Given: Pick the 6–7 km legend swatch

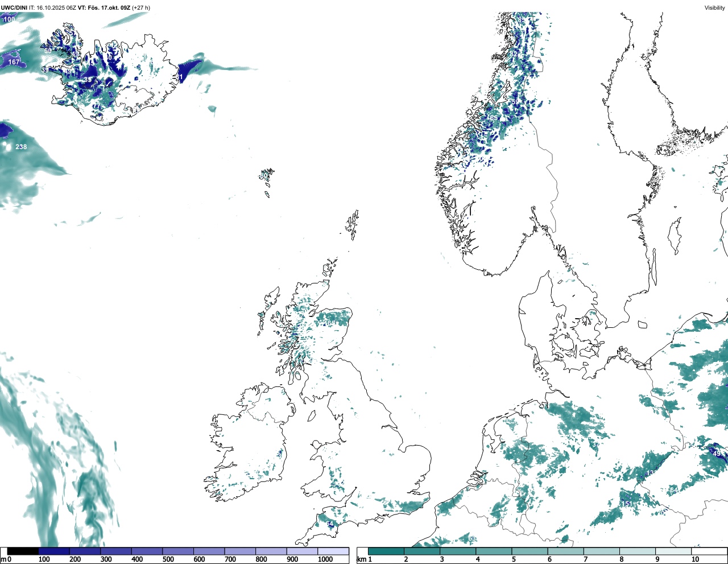Looking at the screenshot, I should coord(565,551).
